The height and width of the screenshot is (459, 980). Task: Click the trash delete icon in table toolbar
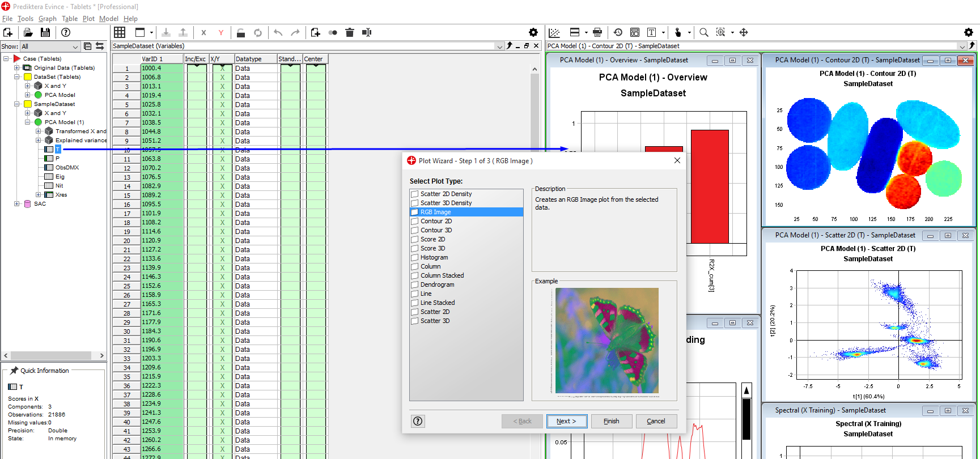[350, 32]
